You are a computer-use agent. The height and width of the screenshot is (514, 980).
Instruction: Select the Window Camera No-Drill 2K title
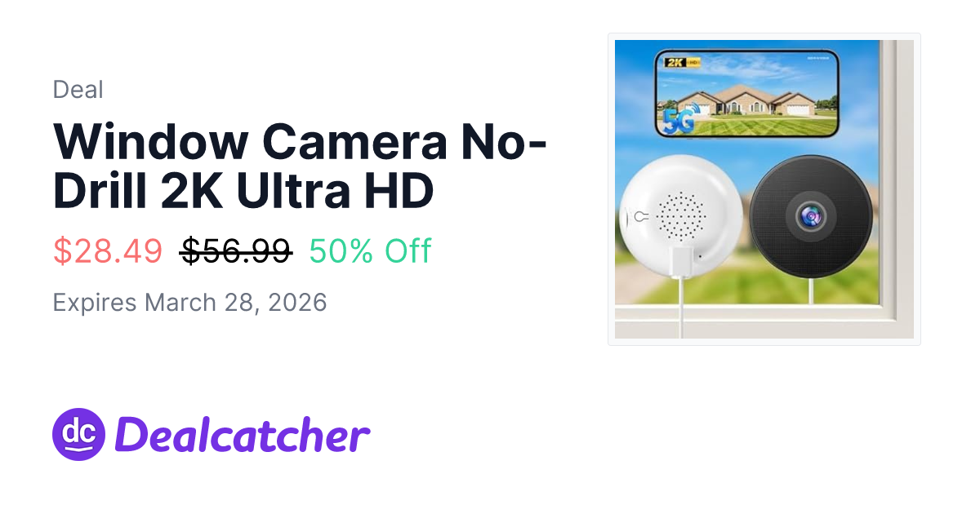tap(300, 166)
